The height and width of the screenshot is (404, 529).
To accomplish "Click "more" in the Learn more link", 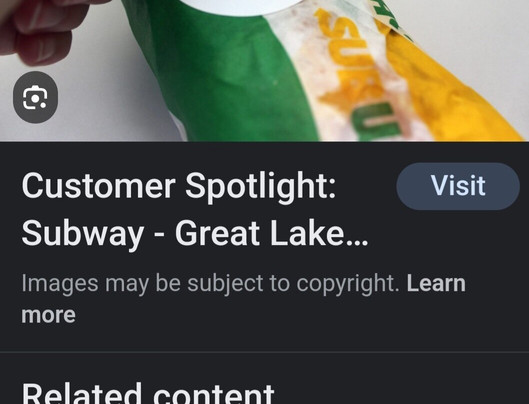I will (48, 315).
